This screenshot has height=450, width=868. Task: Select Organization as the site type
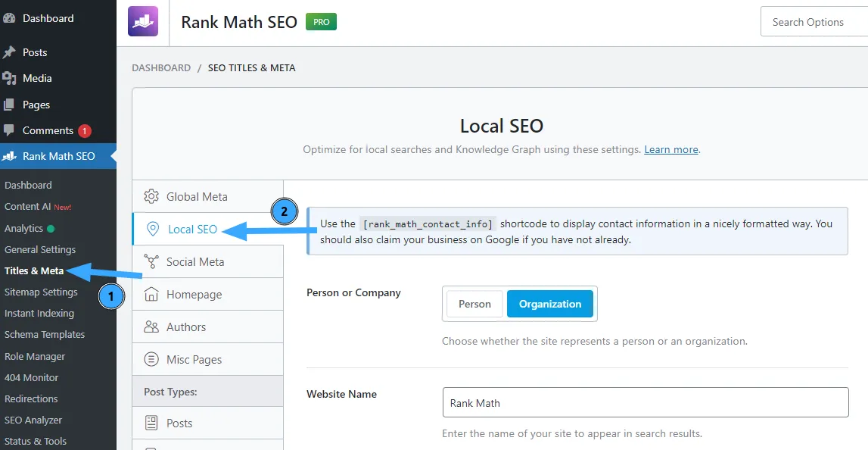point(549,304)
